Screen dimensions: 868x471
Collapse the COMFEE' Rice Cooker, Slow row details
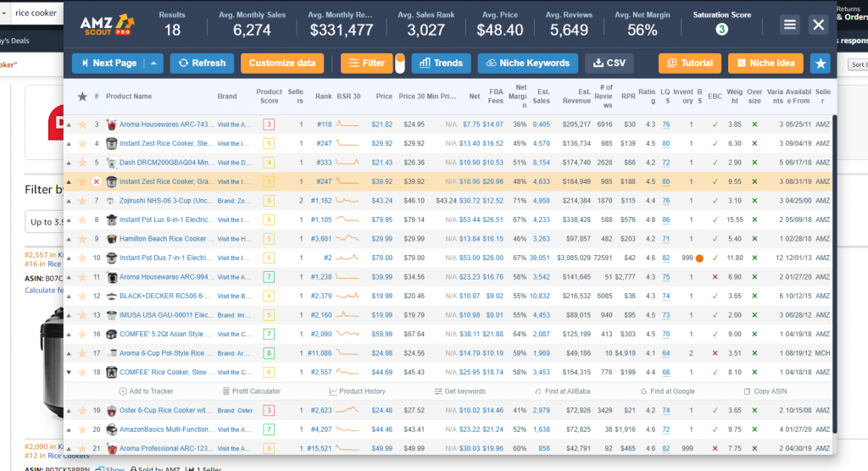pyautogui.click(x=70, y=373)
